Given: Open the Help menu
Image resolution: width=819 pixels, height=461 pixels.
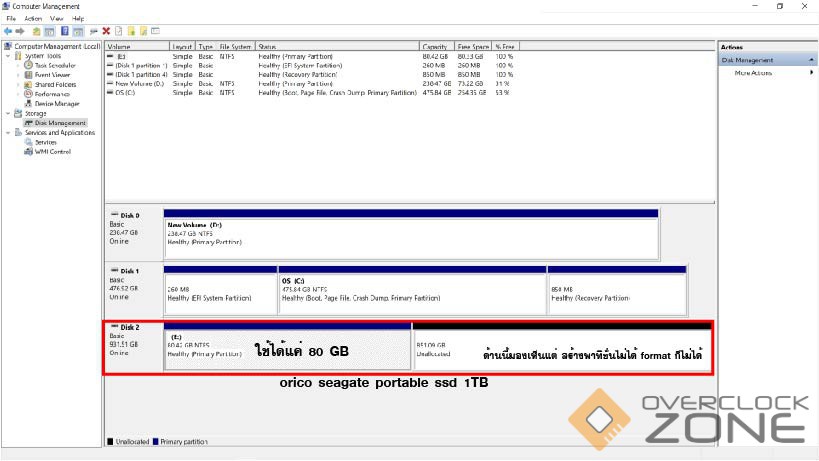Looking at the screenshot, I should (x=78, y=18).
